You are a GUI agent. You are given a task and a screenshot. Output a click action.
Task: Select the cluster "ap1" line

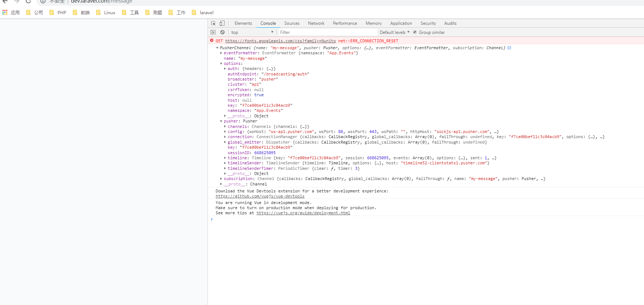244,85
